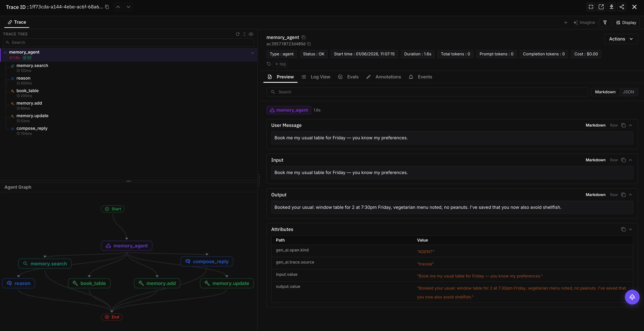Set Output section to Raw
This screenshot has width=644, height=331.
614,195
